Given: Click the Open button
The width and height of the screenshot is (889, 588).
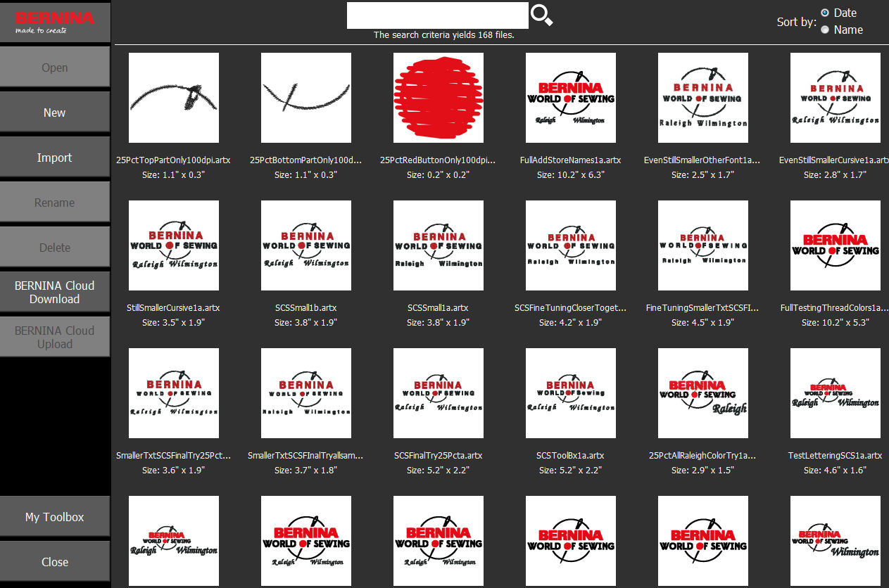Looking at the screenshot, I should pyautogui.click(x=55, y=68).
